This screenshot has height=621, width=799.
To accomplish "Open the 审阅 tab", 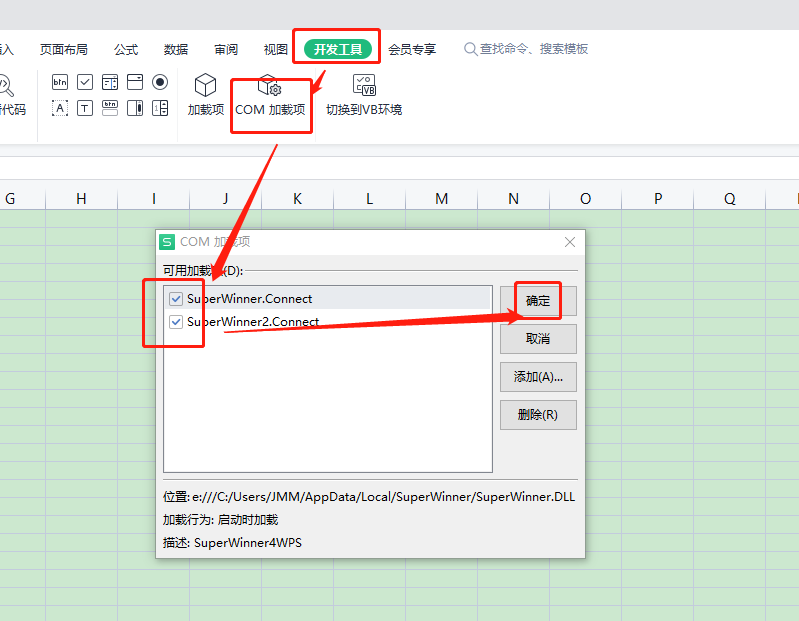I will pos(226,49).
